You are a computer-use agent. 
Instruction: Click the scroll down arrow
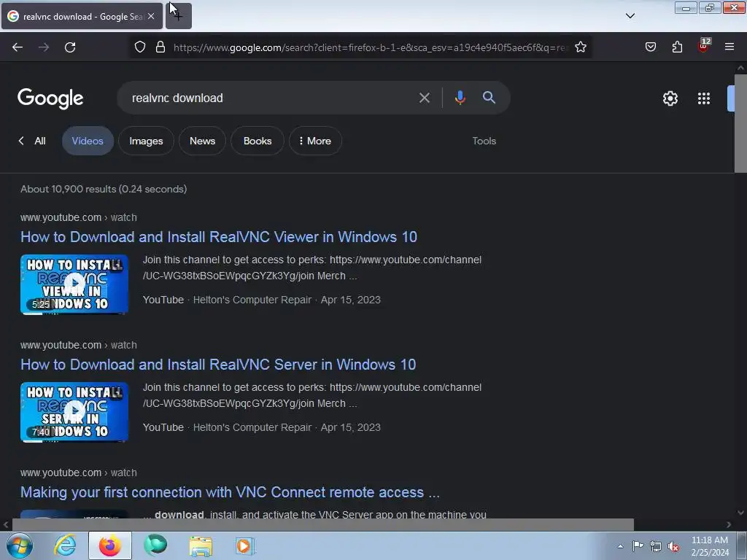click(740, 513)
